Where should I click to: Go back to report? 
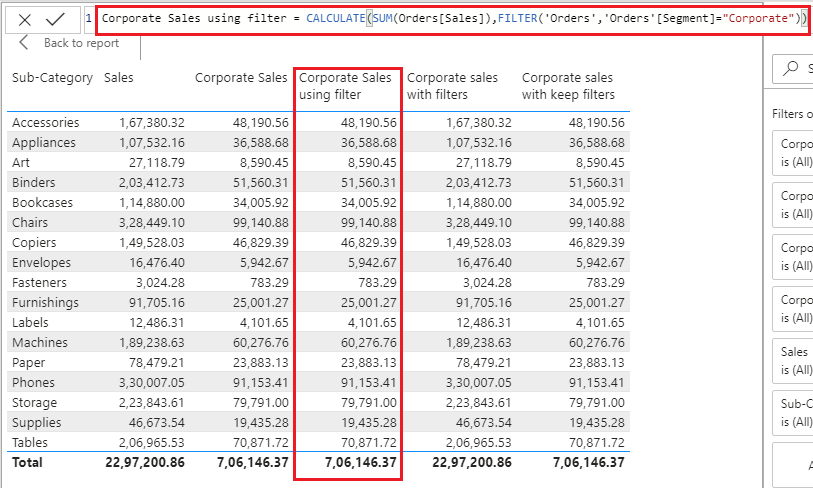(80, 43)
